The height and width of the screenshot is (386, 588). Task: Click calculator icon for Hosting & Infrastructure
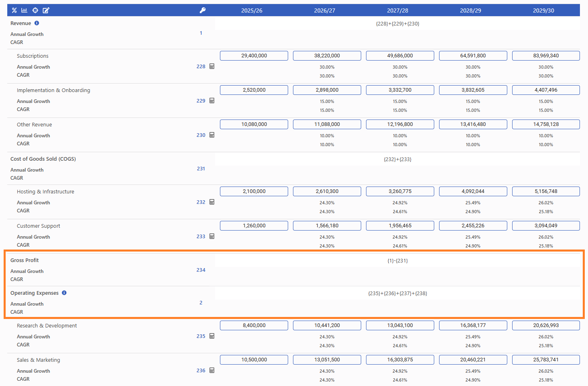click(x=212, y=202)
